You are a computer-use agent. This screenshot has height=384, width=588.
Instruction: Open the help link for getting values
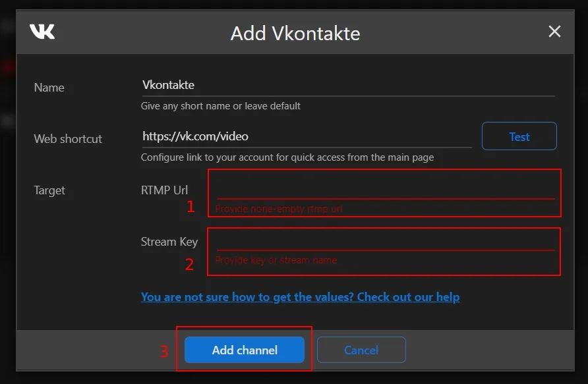pyautogui.click(x=300, y=296)
